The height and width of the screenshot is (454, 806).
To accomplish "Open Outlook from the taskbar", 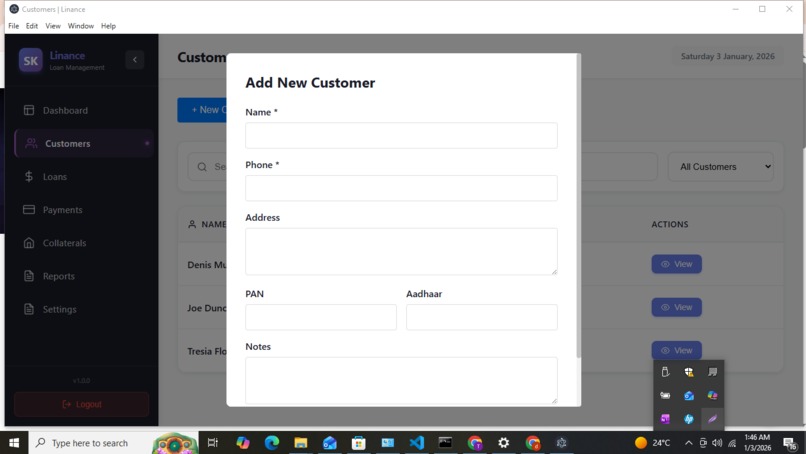I will point(329,443).
